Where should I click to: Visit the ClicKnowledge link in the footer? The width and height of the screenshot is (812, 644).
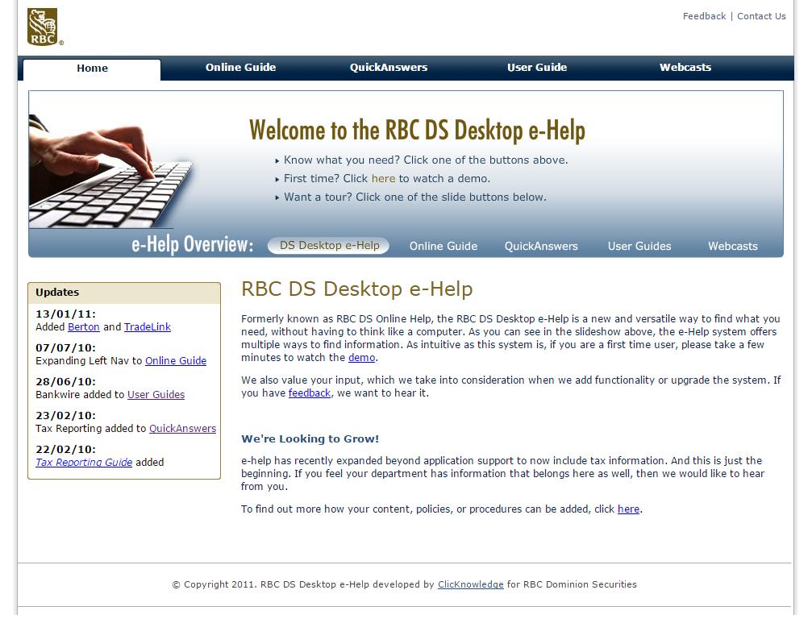470,584
